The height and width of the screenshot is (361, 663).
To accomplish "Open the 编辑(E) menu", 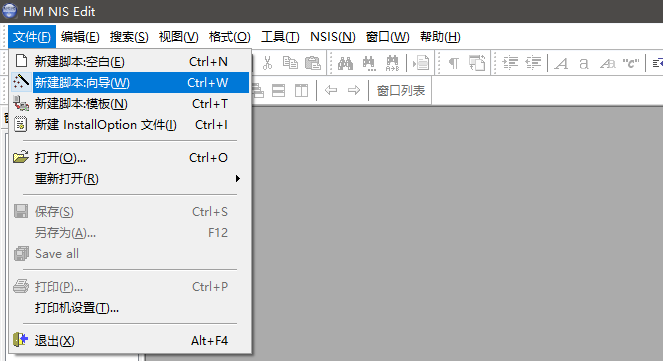I will 80,37.
